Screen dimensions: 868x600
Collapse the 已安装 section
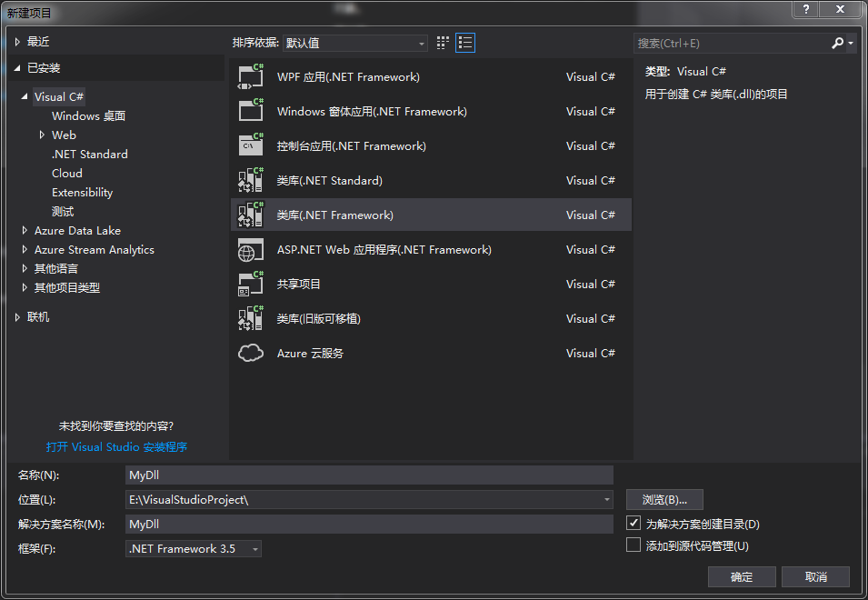point(17,68)
